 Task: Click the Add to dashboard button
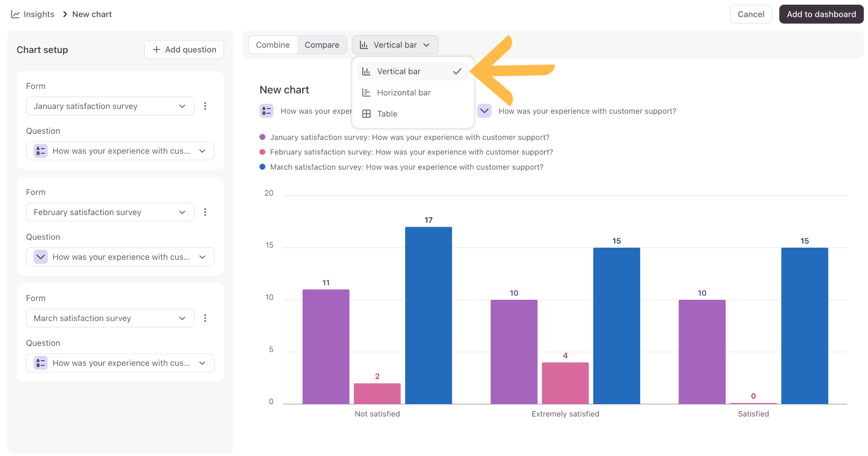(x=821, y=14)
